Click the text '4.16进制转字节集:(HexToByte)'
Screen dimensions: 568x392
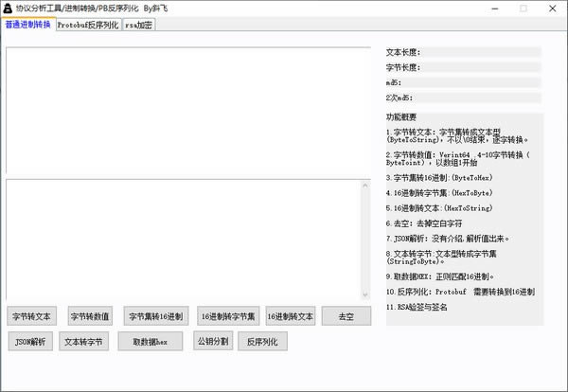click(439, 193)
